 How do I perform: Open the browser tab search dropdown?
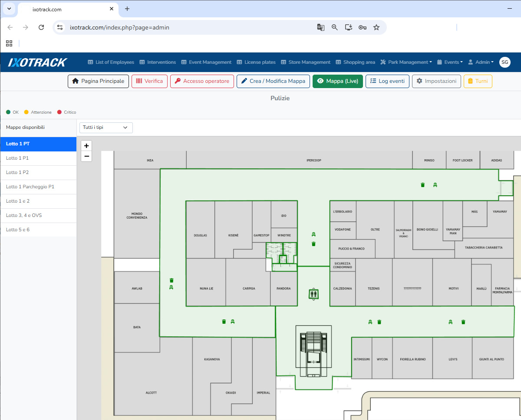(x=9, y=9)
